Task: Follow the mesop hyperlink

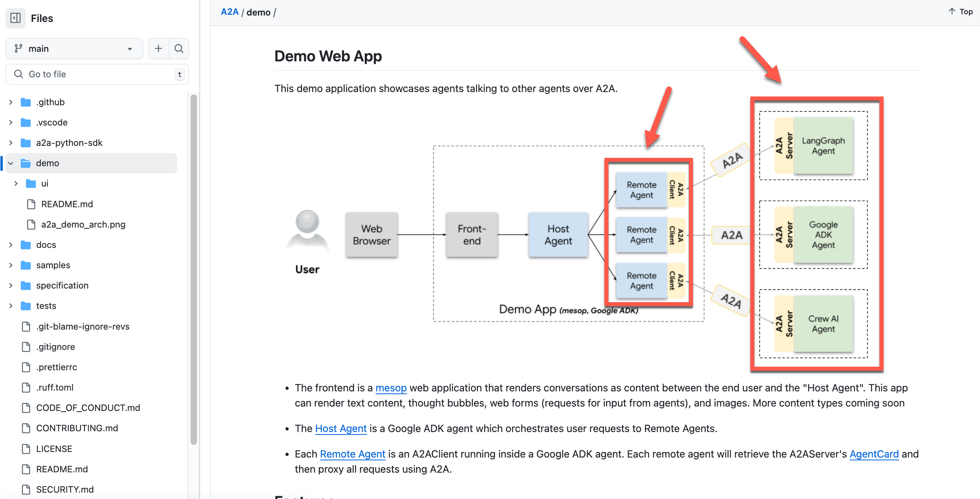Action: 391,388
